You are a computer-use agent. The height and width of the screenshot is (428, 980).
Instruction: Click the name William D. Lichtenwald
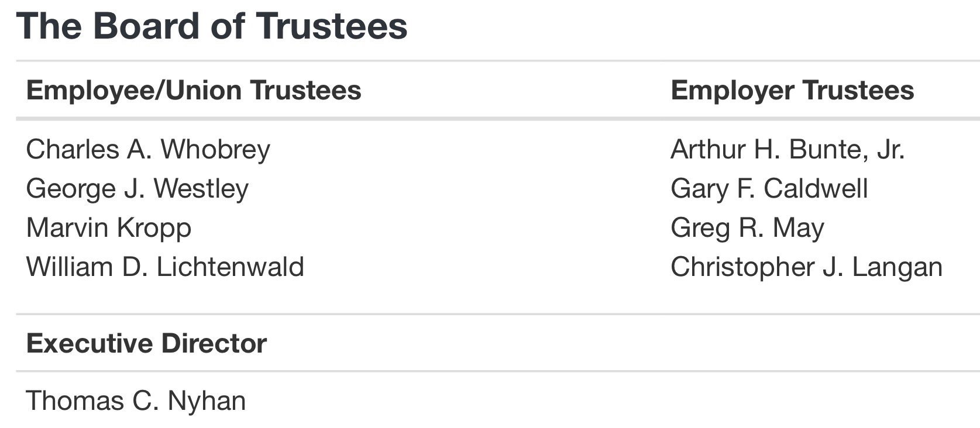click(165, 267)
